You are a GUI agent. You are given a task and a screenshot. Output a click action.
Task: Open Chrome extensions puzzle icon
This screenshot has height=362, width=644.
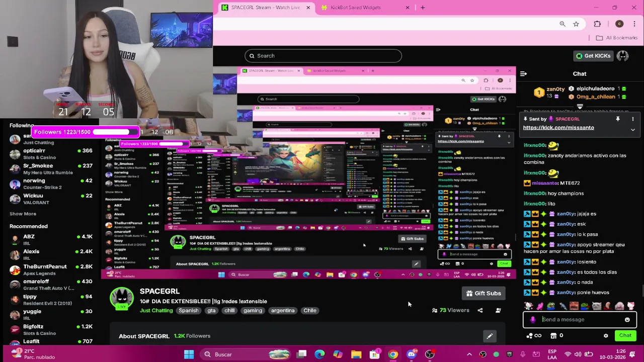tap(597, 24)
